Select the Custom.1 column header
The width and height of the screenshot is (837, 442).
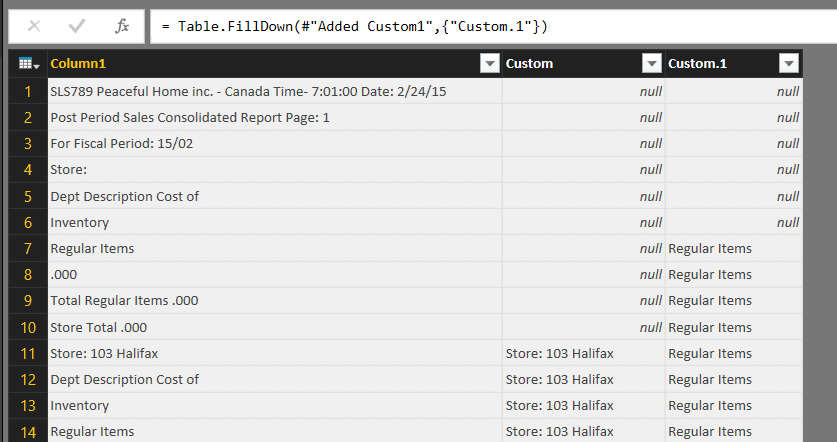tap(720, 64)
